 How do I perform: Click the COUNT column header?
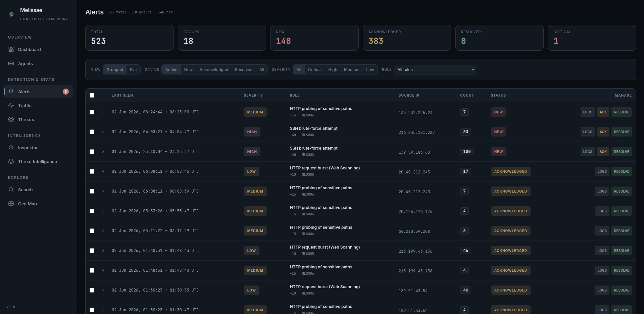click(x=467, y=95)
